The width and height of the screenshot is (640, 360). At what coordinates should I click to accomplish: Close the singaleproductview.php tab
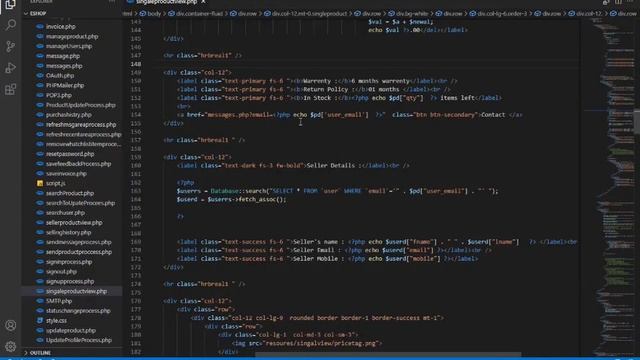tap(203, 2)
